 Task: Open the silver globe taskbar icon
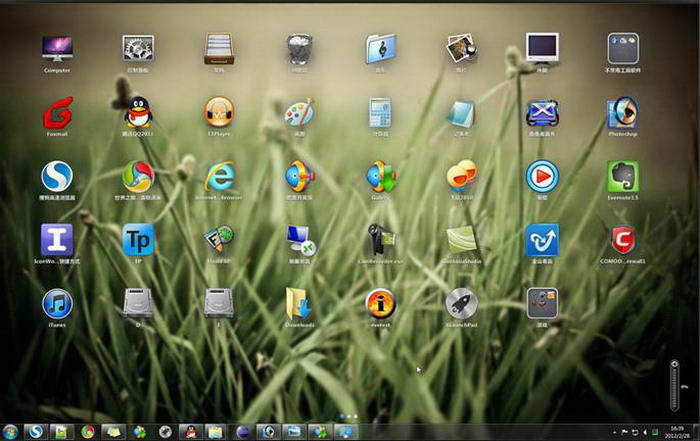coord(165,432)
